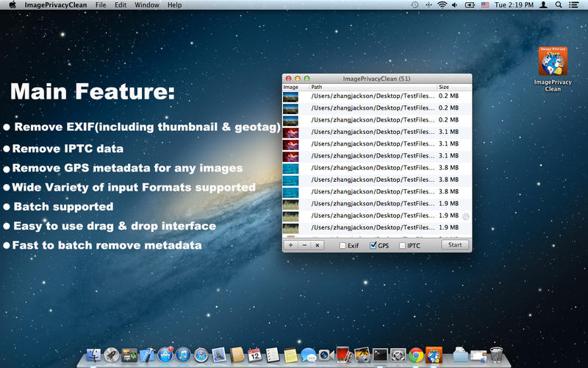588x368 pixels.
Task: Open the US flag input source menu
Action: tap(485, 5)
